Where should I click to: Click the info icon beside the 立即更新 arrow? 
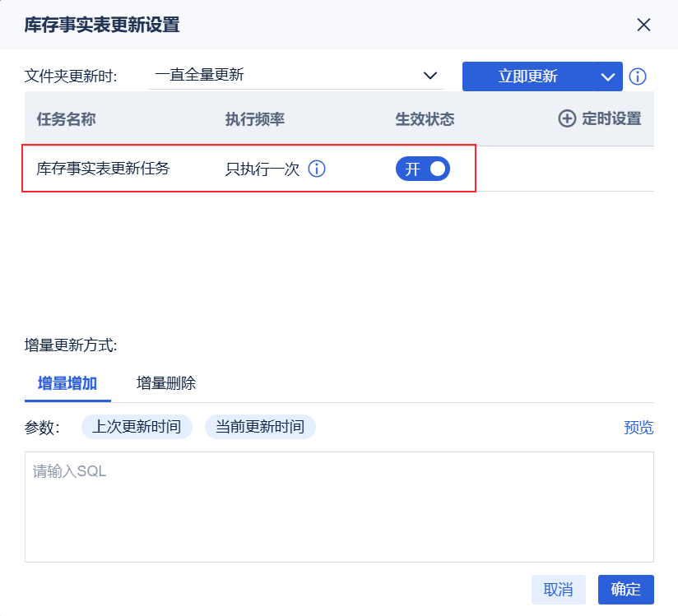point(638,76)
